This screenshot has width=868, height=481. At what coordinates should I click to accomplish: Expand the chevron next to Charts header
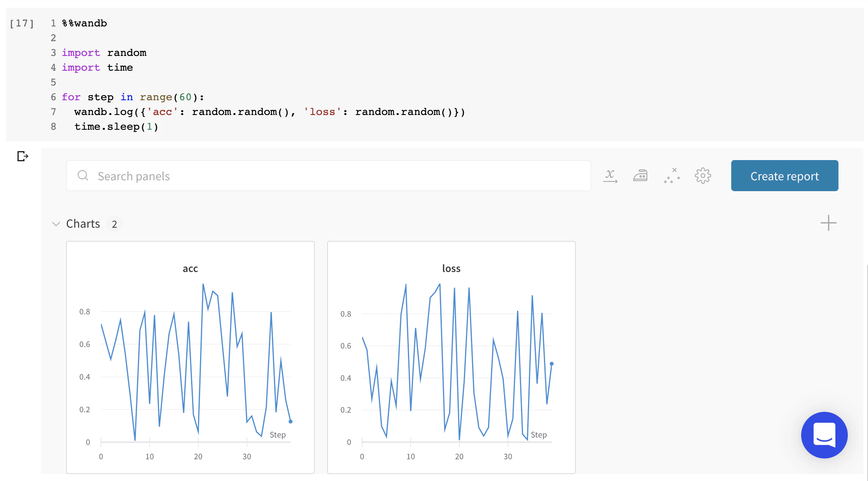pos(56,224)
